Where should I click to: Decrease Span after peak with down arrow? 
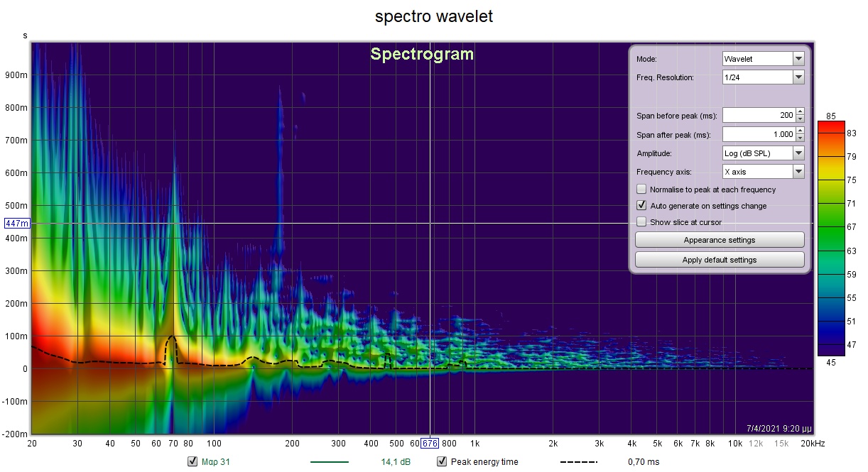[800, 138]
